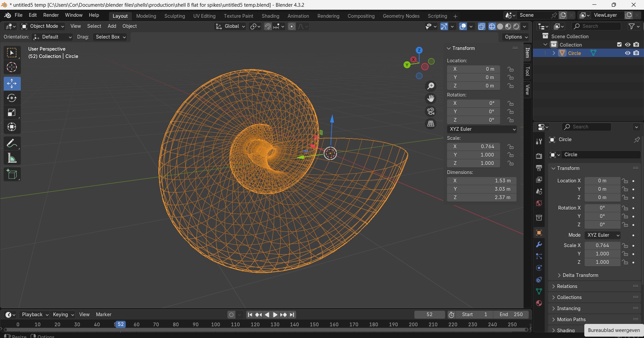The height and width of the screenshot is (338, 644).
Task: Click Scale X value field in sidebar
Action: click(x=474, y=147)
